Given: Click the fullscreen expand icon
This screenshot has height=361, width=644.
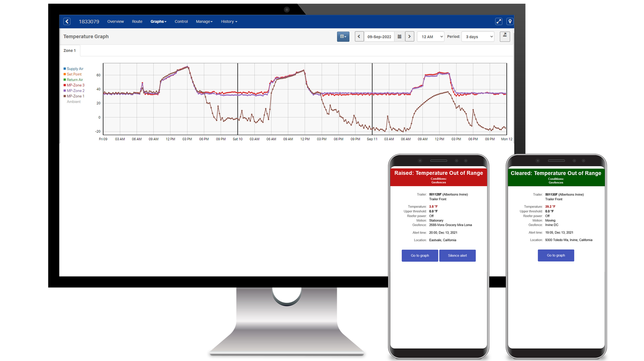Looking at the screenshot, I should pyautogui.click(x=499, y=21).
